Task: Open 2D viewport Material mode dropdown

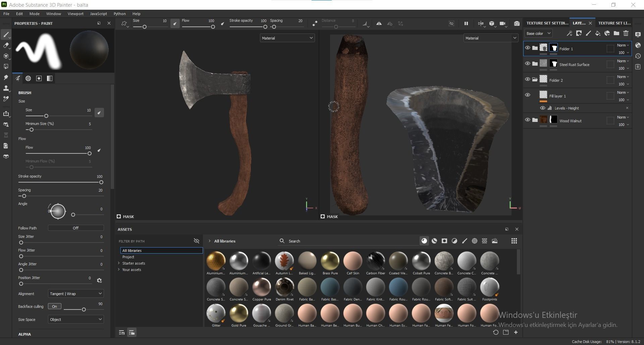Action: (x=491, y=38)
